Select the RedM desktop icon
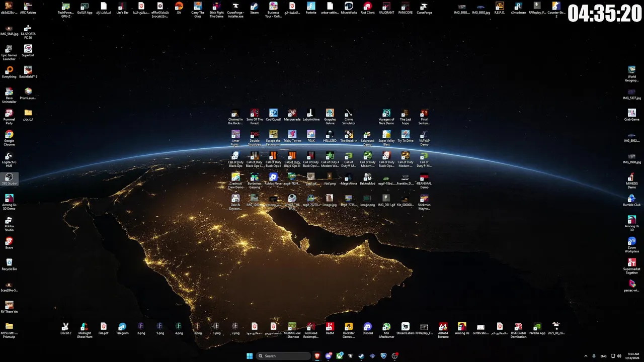The width and height of the screenshot is (644, 362). point(330,328)
